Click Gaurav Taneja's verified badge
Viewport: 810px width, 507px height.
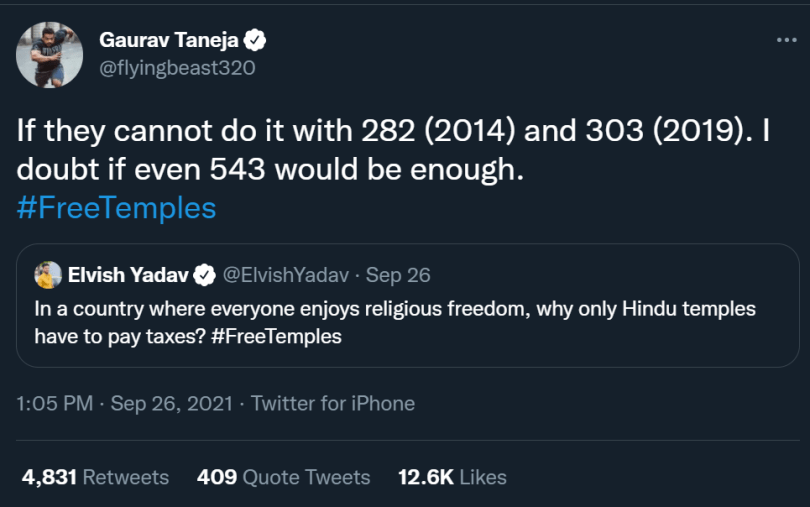tap(255, 40)
